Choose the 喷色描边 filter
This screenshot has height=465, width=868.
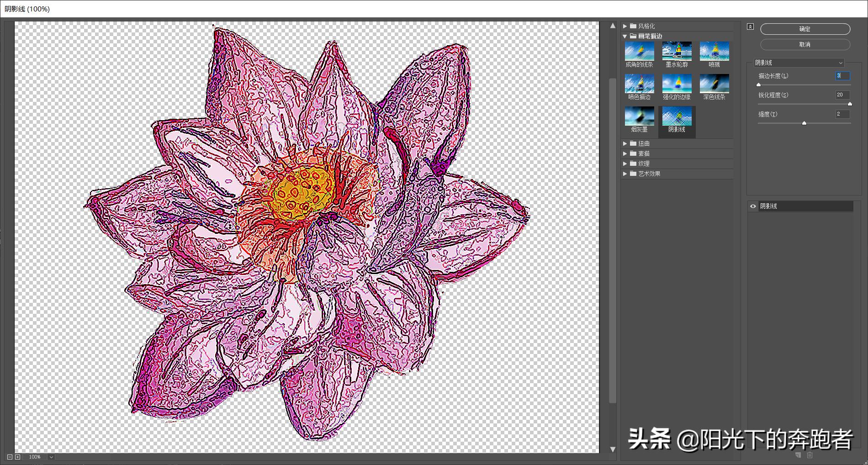pyautogui.click(x=639, y=83)
